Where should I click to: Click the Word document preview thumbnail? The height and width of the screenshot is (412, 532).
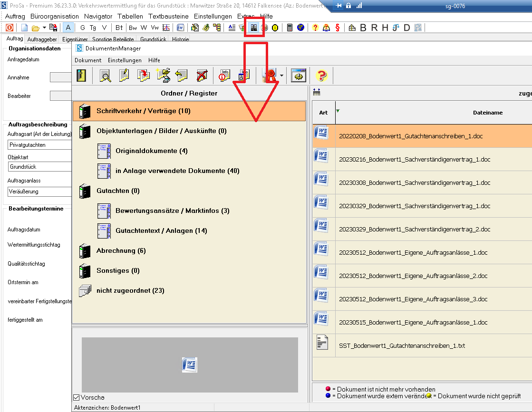point(189,365)
